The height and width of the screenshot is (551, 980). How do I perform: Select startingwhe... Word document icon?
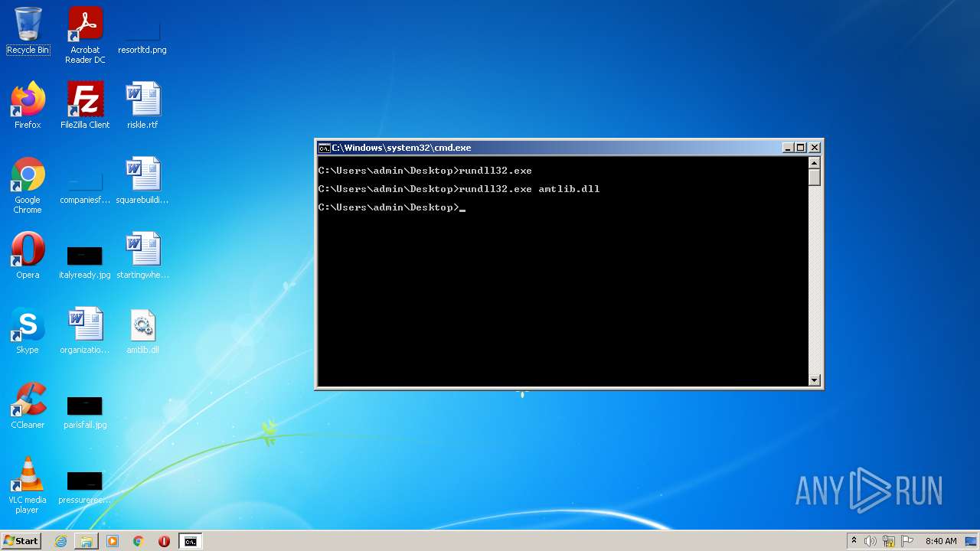(x=142, y=256)
